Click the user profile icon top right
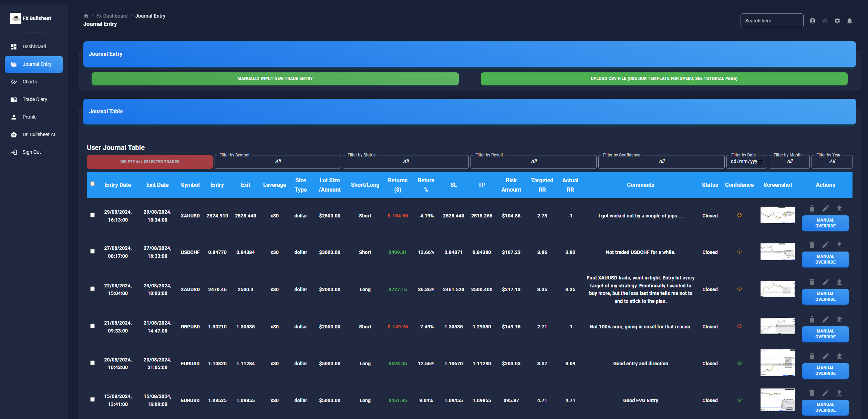The height and width of the screenshot is (419, 868). [x=812, y=20]
